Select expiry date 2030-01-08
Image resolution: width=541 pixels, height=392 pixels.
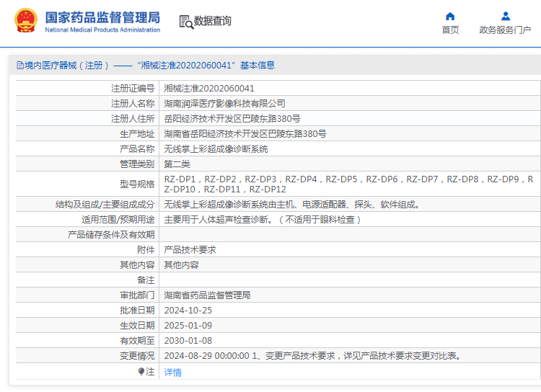pos(188,341)
